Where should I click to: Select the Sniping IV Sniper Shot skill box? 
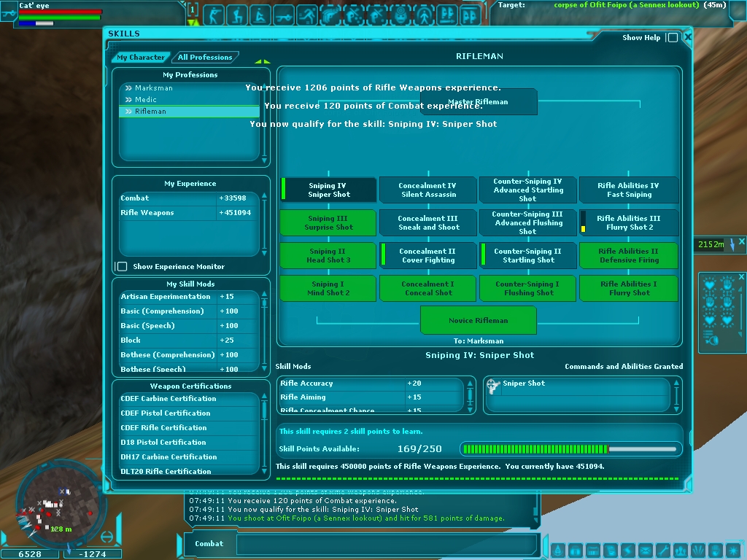tap(328, 190)
